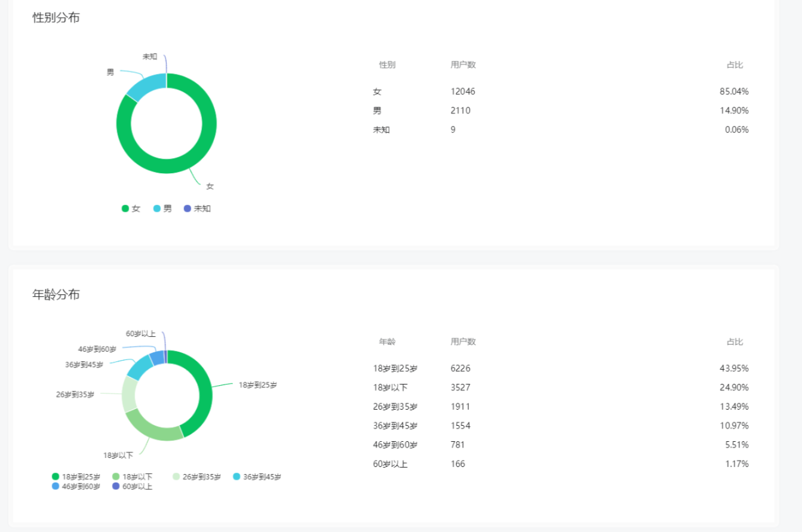Click blue 46岁到60岁 donut segment
This screenshot has width=802, height=532.
156,358
